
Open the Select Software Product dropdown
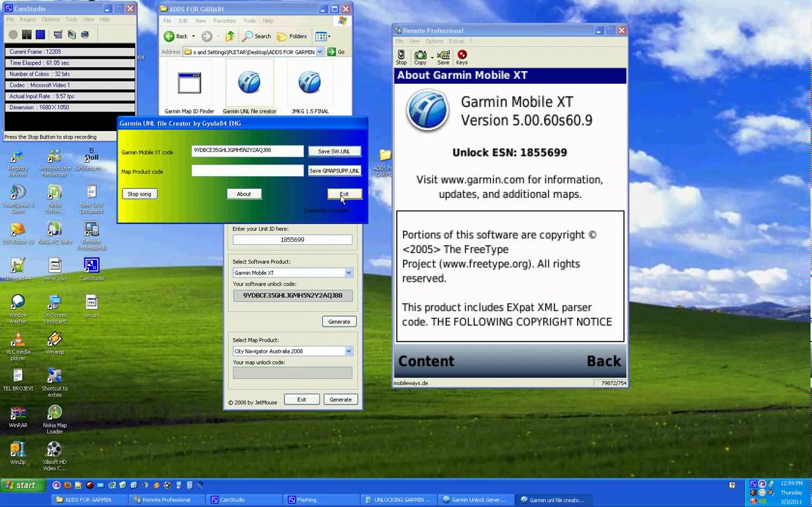point(348,273)
